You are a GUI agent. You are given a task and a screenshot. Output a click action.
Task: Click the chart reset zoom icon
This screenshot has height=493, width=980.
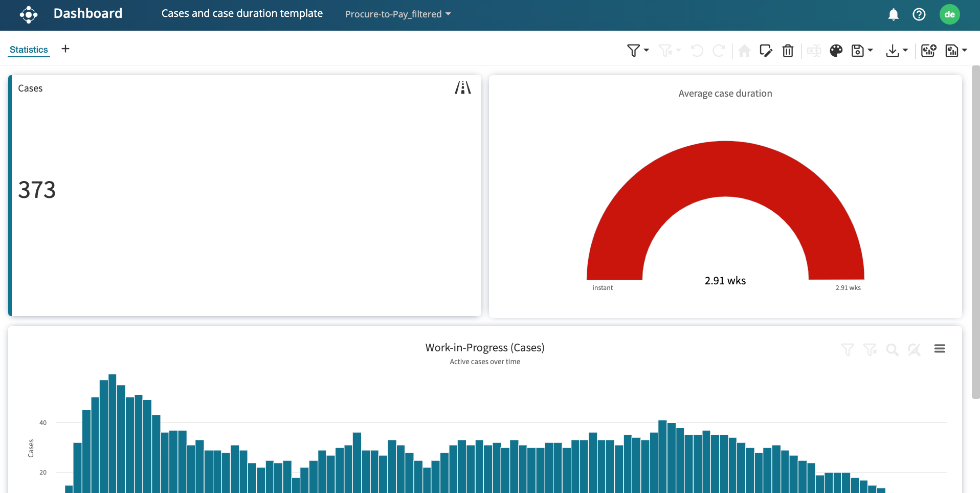pyautogui.click(x=915, y=349)
